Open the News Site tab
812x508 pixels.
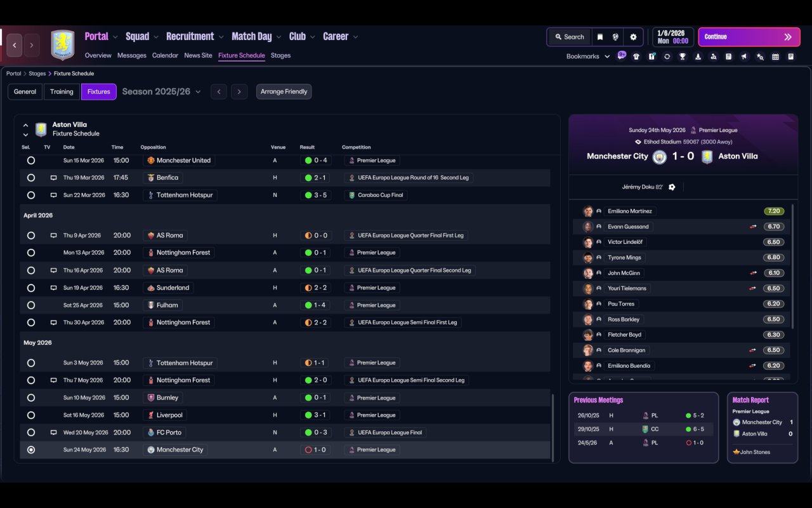[x=198, y=55]
